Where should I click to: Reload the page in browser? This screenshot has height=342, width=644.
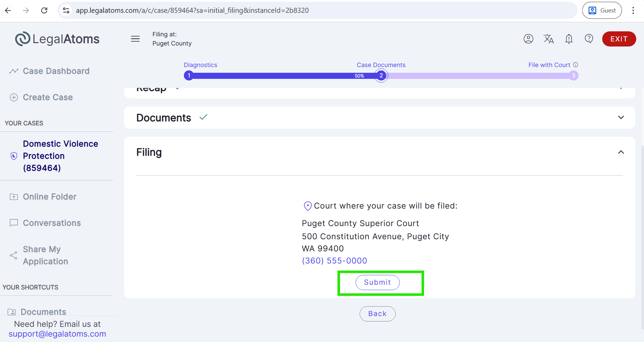tap(44, 10)
